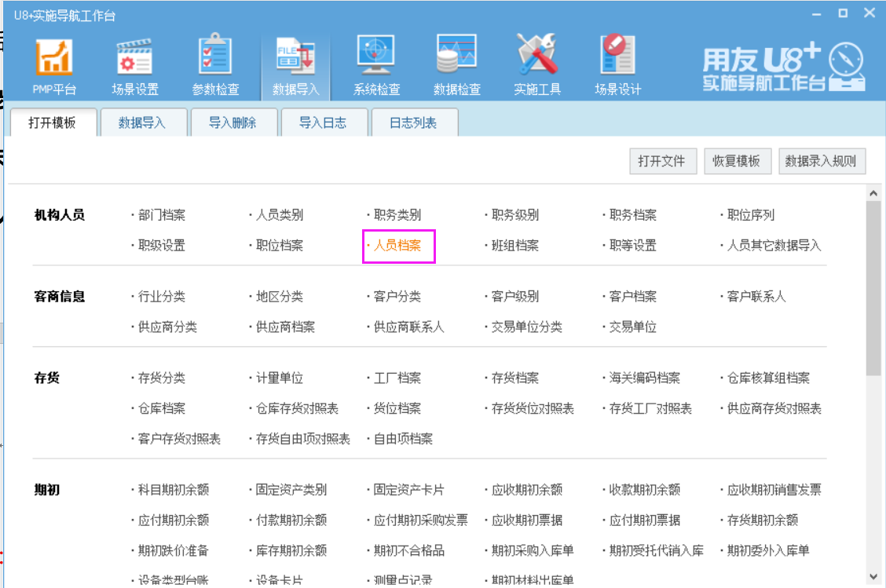
Task: Open the 应收期初余额 template
Action: (x=527, y=490)
